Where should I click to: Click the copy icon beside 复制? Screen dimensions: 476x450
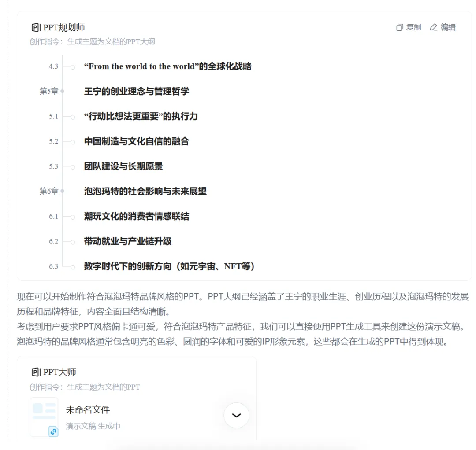399,28
